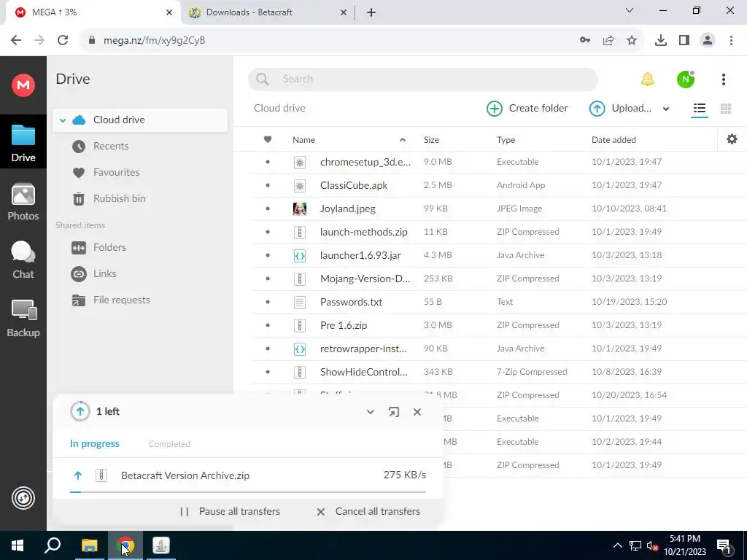Open the green account avatar menu

[686, 79]
